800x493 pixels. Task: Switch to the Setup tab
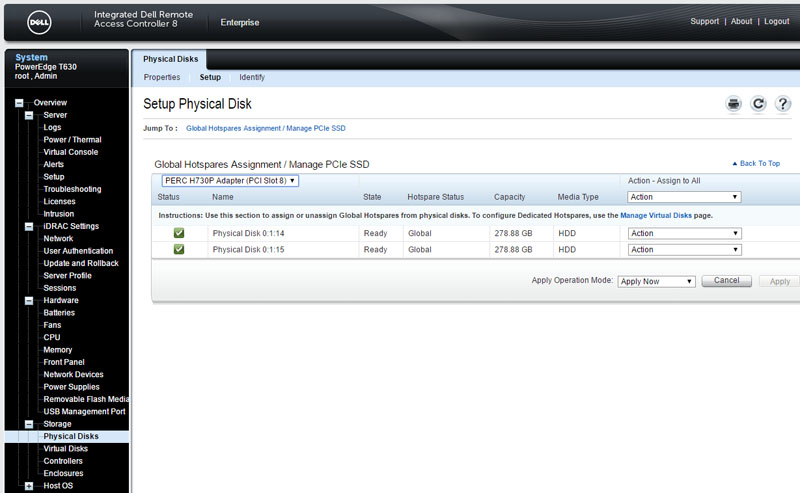210,77
